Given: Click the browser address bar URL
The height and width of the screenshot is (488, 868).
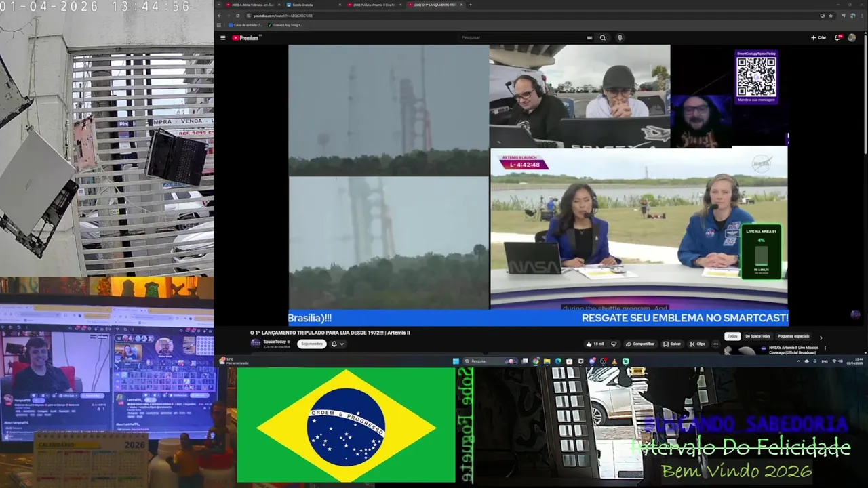Looking at the screenshot, I should coord(283,16).
